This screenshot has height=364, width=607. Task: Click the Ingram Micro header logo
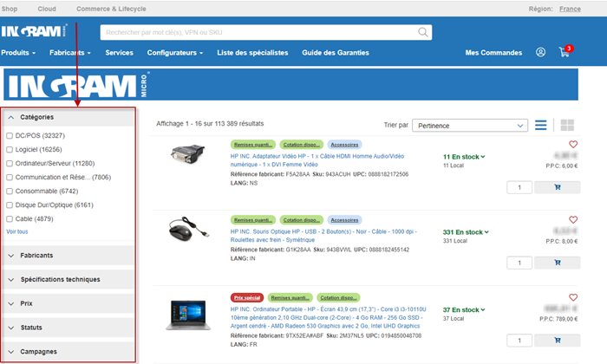[x=34, y=31]
